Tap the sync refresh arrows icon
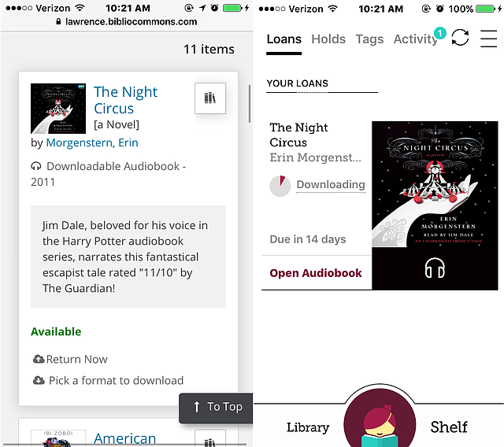The image size is (504, 447). 460,38
